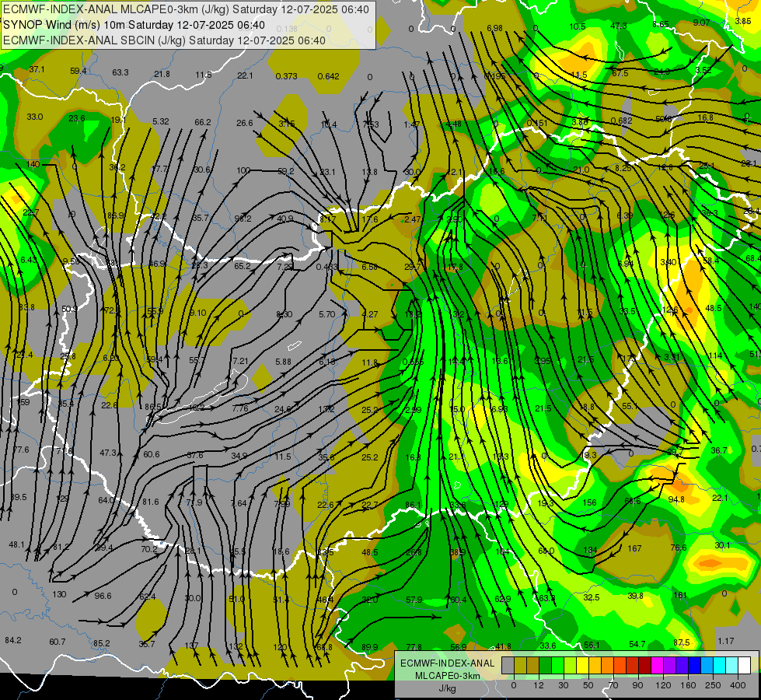Select the orange-red legend swatch
Image resolution: width=761 pixels, height=700 pixels.
620,665
